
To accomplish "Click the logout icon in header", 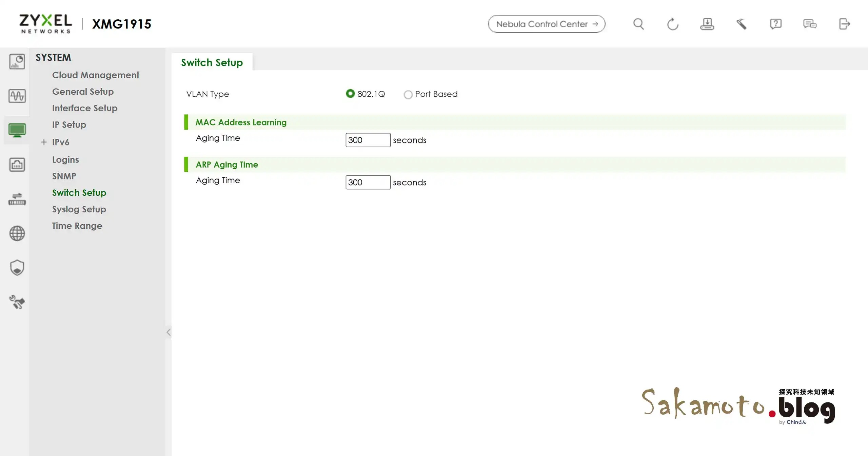I will pyautogui.click(x=844, y=24).
